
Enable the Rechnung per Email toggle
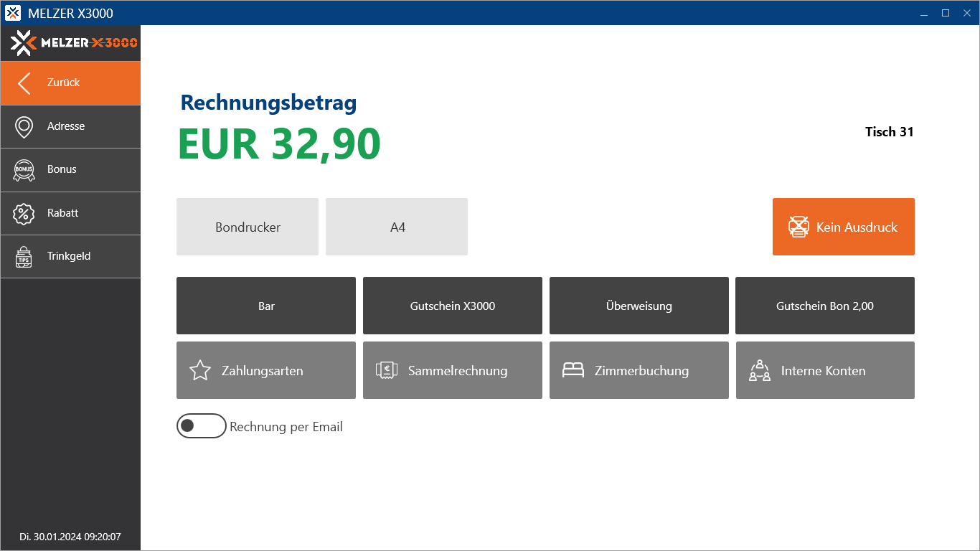[x=202, y=426]
